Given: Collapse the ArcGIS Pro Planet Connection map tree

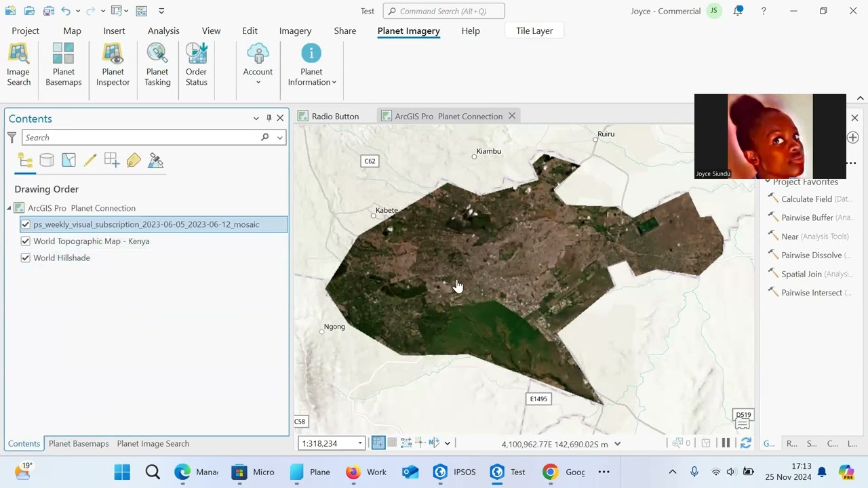Looking at the screenshot, I should point(9,208).
